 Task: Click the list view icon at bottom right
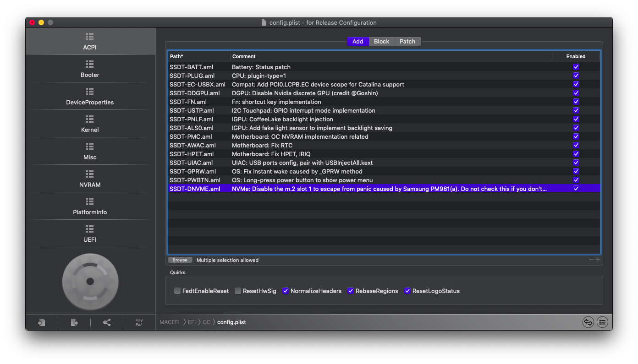(x=602, y=322)
